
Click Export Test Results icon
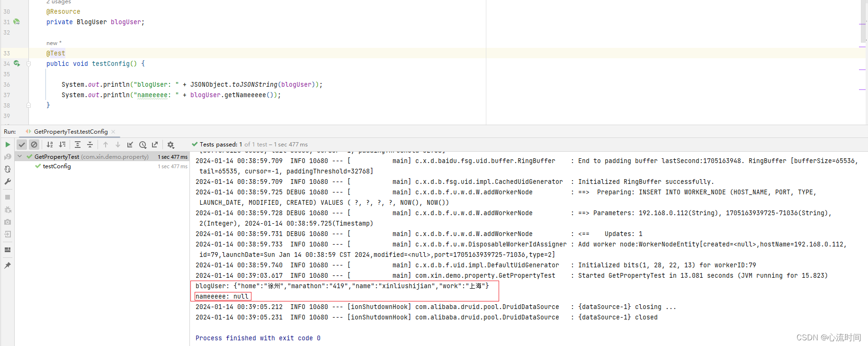155,145
